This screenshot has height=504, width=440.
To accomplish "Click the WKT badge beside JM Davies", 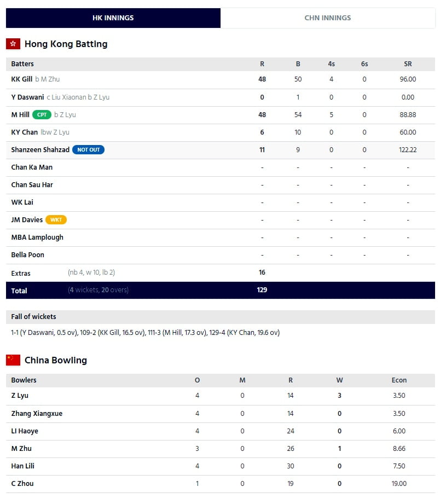I will pyautogui.click(x=56, y=220).
